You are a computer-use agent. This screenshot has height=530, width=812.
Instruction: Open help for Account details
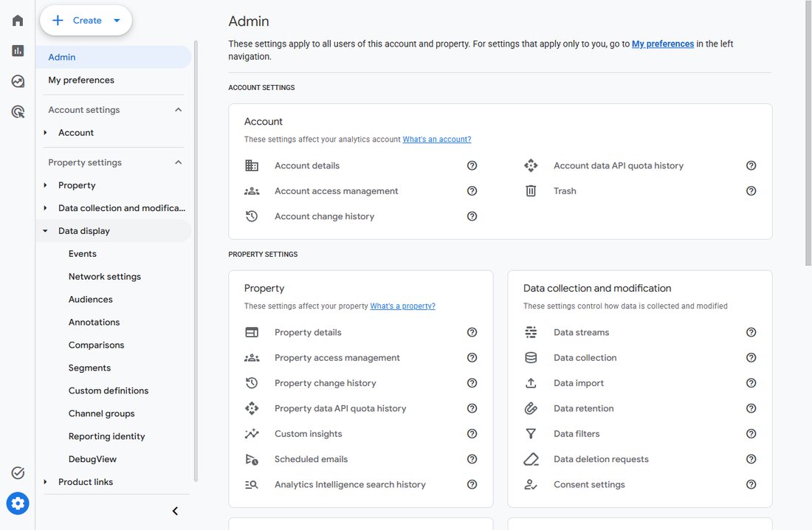pyautogui.click(x=472, y=165)
